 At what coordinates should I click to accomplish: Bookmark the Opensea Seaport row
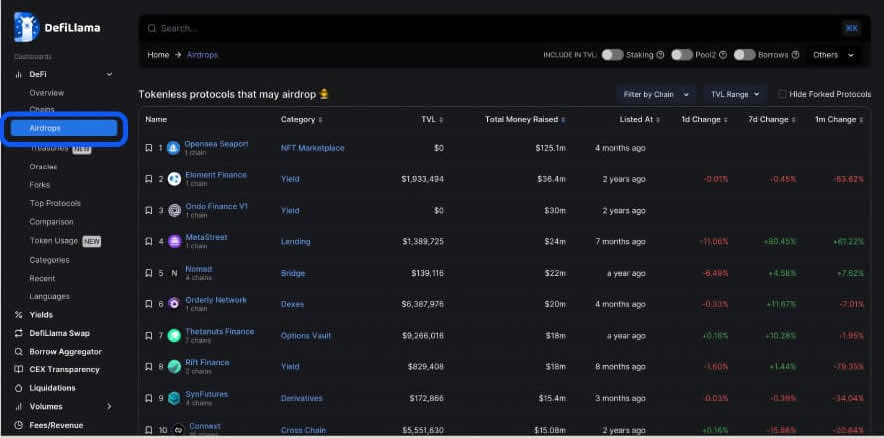(x=149, y=148)
